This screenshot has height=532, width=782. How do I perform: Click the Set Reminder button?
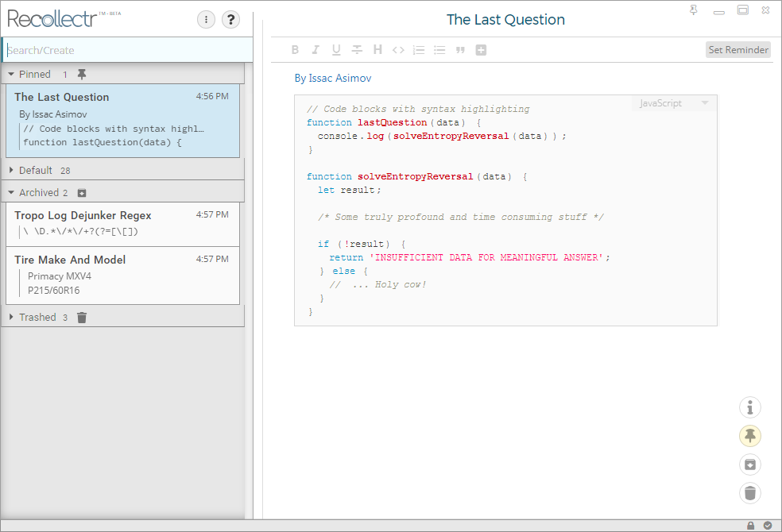click(738, 50)
